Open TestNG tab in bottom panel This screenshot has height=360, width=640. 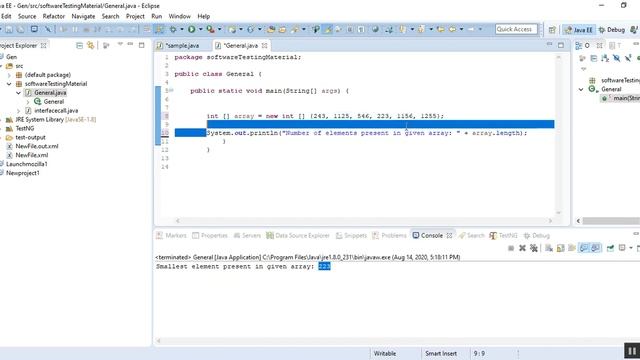tap(503, 236)
